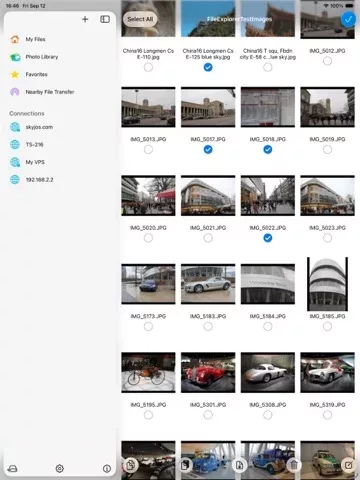
Task: Open TS-216 connection globe icon
Action: click(15, 145)
